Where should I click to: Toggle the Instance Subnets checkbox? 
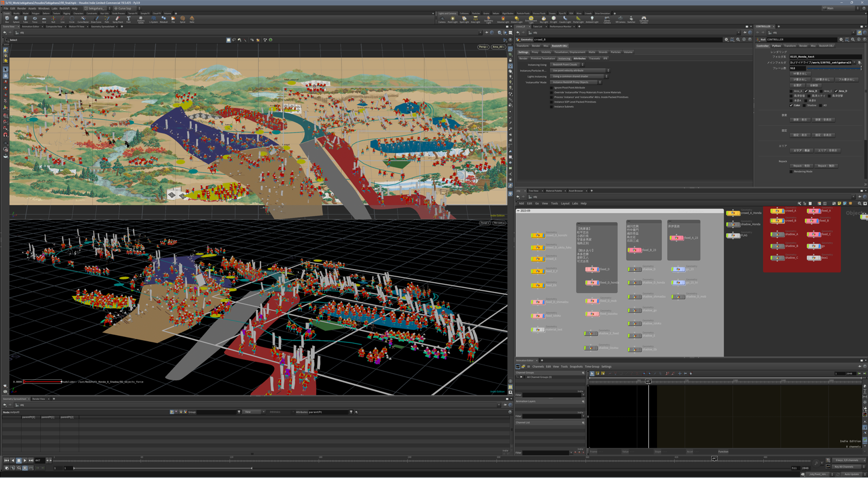point(552,106)
